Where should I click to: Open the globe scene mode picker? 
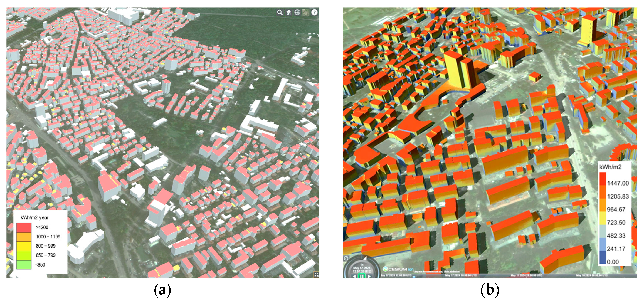pos(297,12)
